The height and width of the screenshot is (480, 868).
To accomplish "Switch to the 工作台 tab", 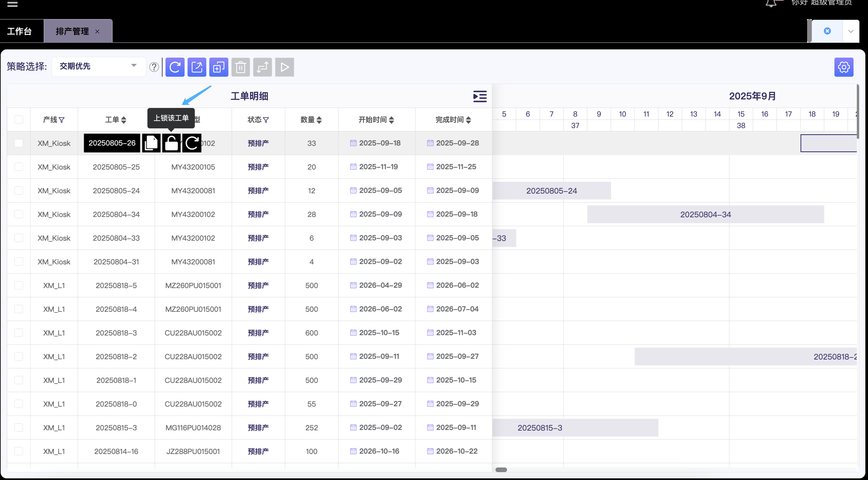I will [19, 31].
